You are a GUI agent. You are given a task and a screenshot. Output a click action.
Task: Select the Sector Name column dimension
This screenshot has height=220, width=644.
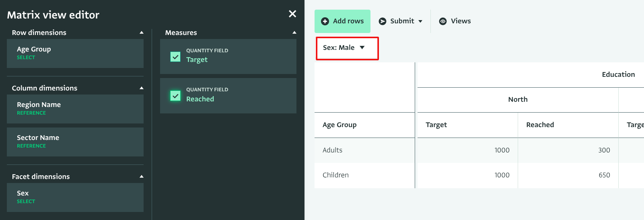(x=75, y=142)
